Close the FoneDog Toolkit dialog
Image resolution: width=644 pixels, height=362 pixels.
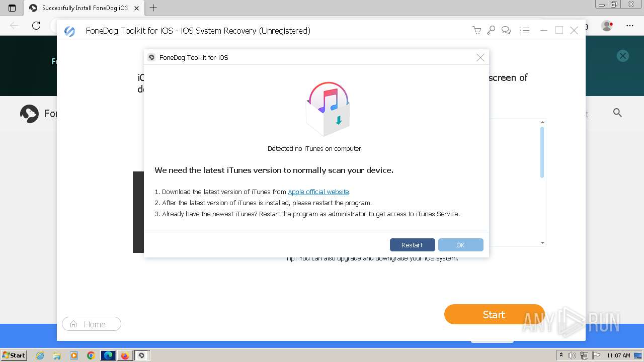[480, 57]
